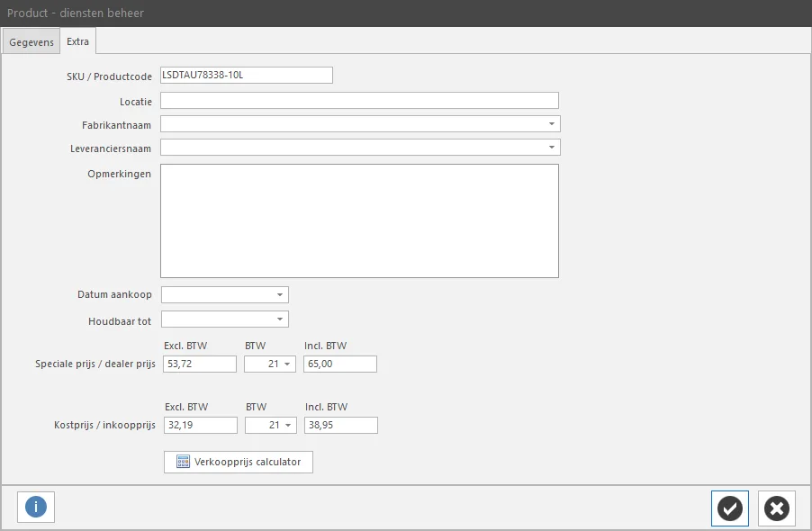Click the 'Opmerkingen' label
The image size is (812, 531).
click(119, 174)
